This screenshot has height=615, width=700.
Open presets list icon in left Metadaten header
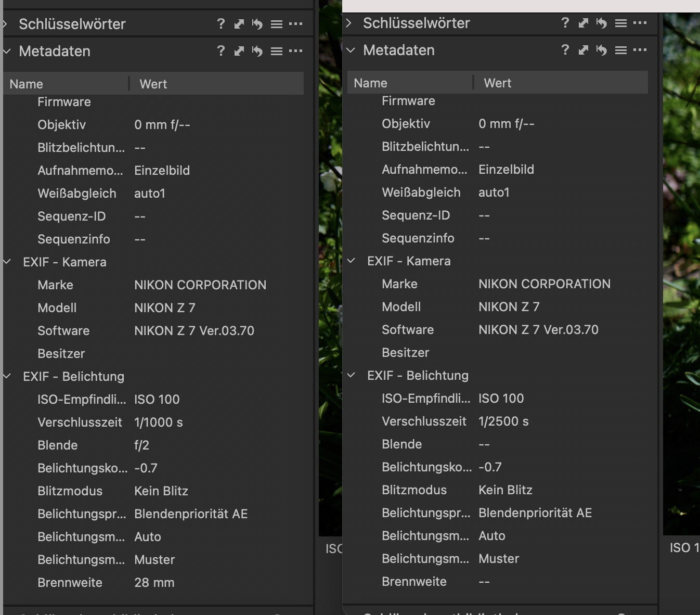pyautogui.click(x=277, y=51)
